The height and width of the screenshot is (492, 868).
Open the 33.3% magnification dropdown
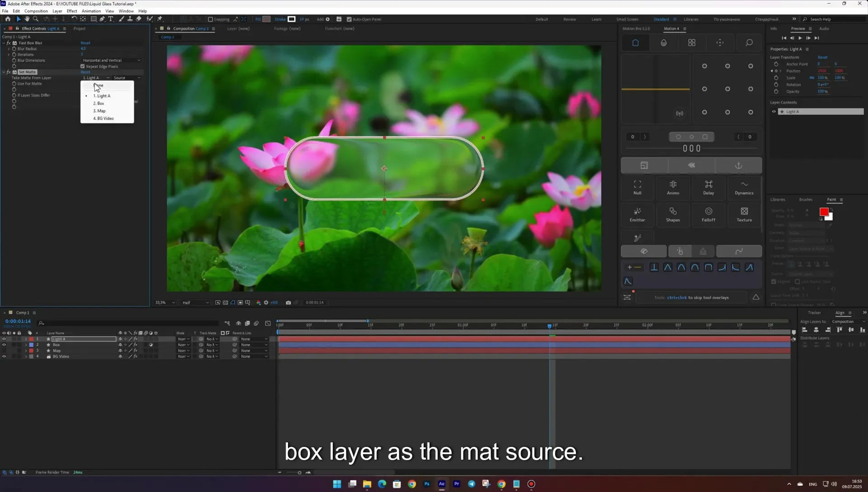pos(165,303)
